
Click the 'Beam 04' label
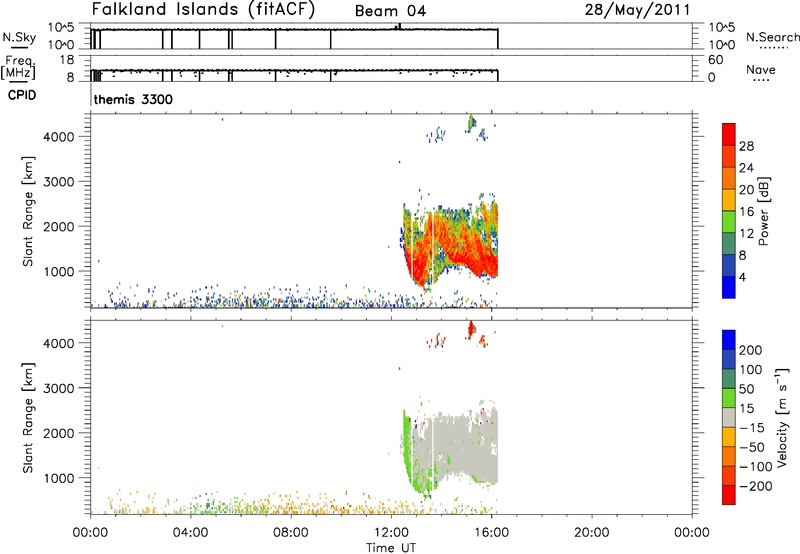[390, 11]
